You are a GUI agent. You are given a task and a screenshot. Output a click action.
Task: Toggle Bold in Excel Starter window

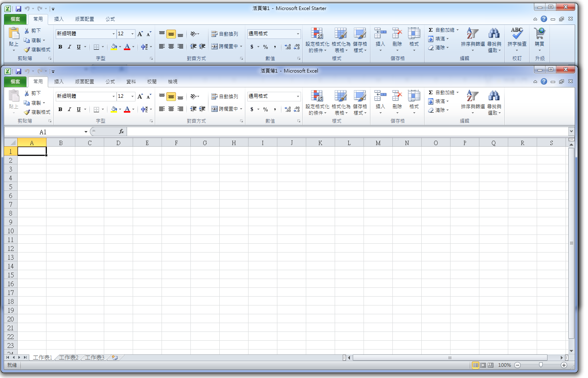60,47
